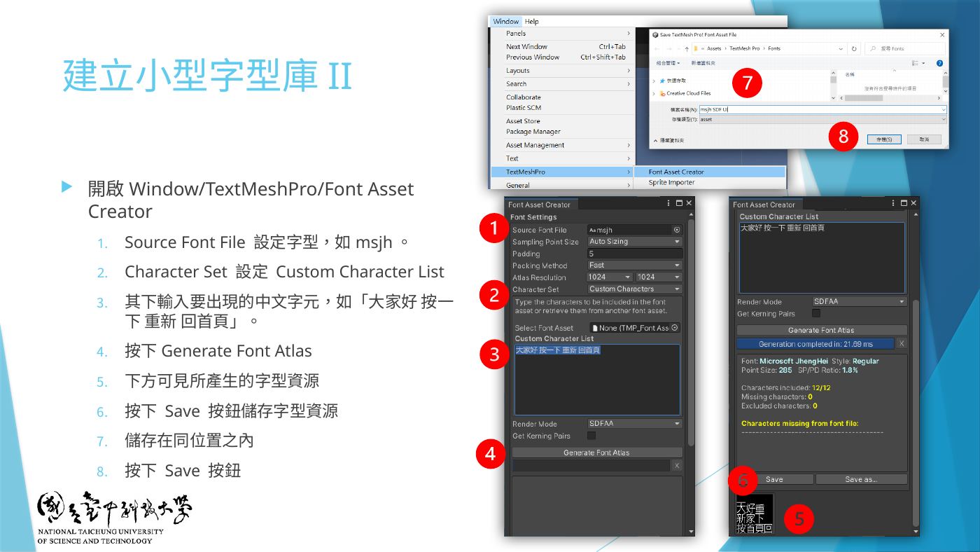Toggle Get Kerning Pairs in left panel
Image resolution: width=980 pixels, height=552 pixels.
pos(591,436)
